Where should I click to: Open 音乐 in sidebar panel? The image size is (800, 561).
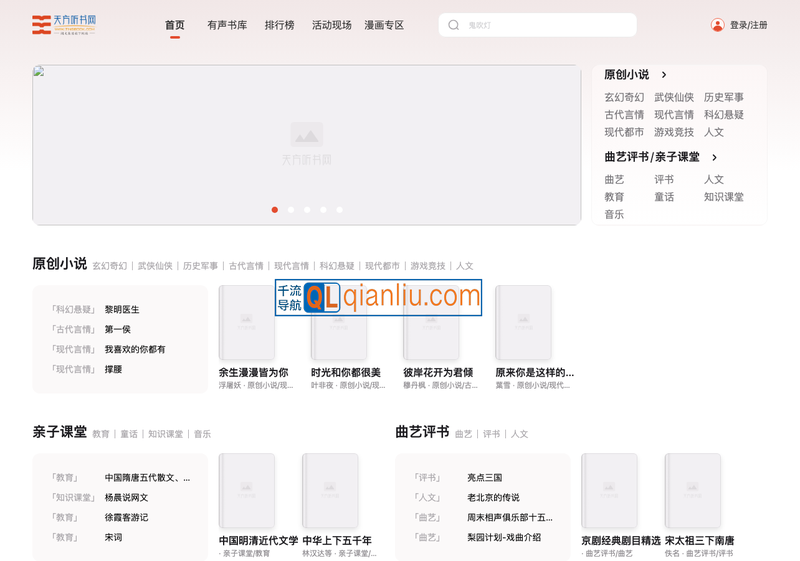[x=614, y=214]
